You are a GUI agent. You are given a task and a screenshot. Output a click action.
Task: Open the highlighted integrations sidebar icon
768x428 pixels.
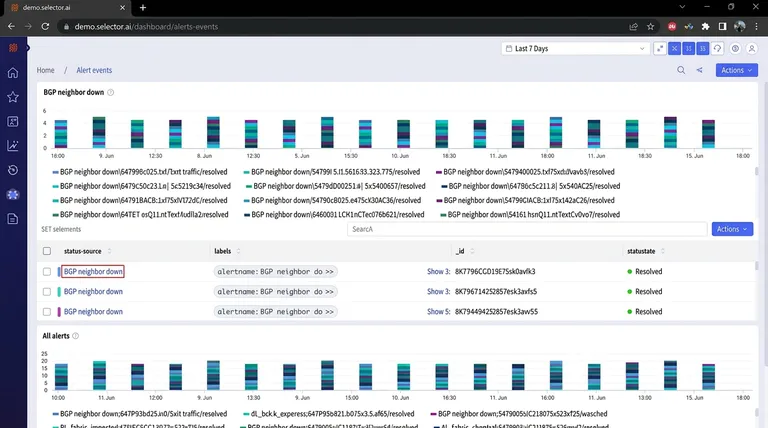pos(13,194)
